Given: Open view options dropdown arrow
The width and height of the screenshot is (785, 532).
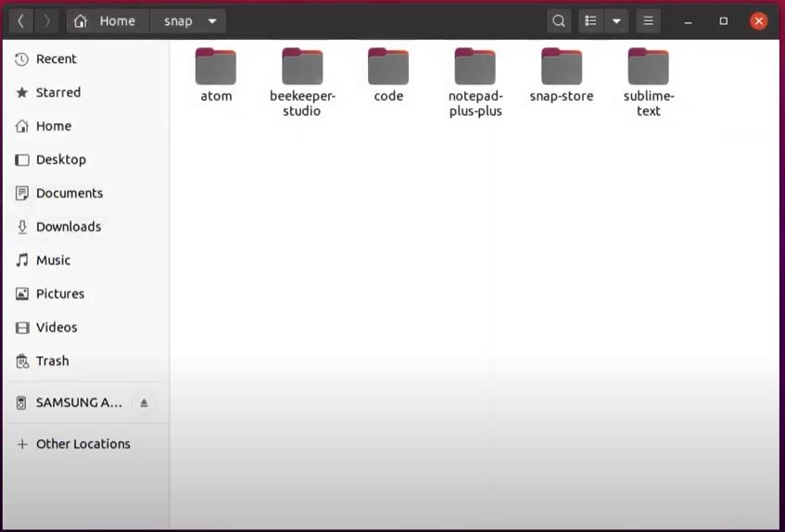Looking at the screenshot, I should pyautogui.click(x=616, y=21).
